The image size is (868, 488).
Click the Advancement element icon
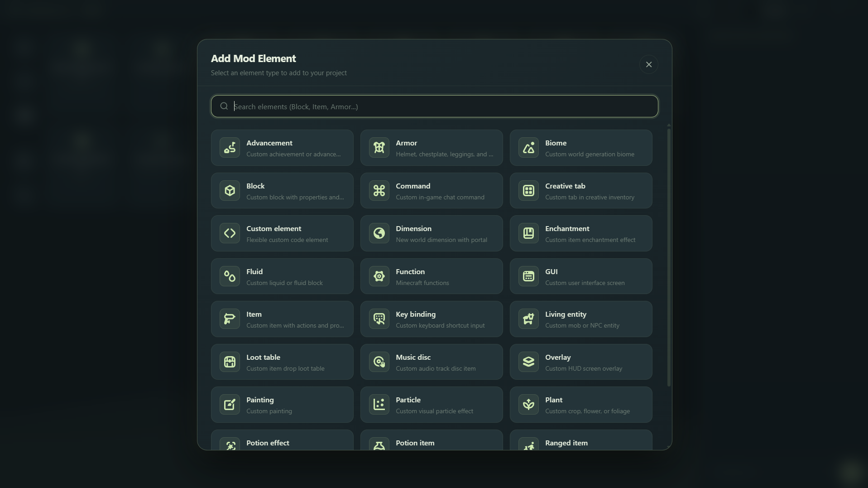click(230, 148)
